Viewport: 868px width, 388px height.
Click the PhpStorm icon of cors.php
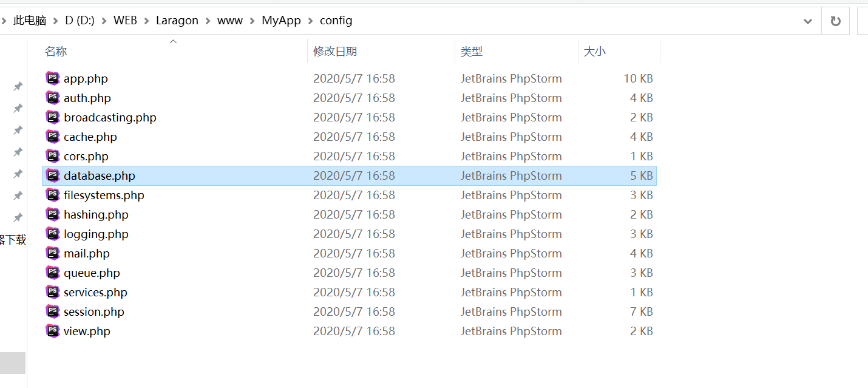(x=53, y=155)
